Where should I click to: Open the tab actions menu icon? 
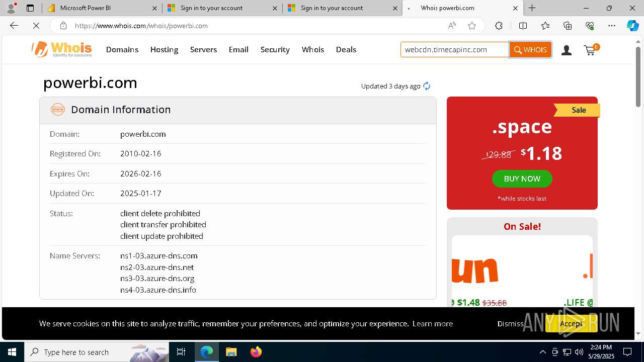(30, 8)
